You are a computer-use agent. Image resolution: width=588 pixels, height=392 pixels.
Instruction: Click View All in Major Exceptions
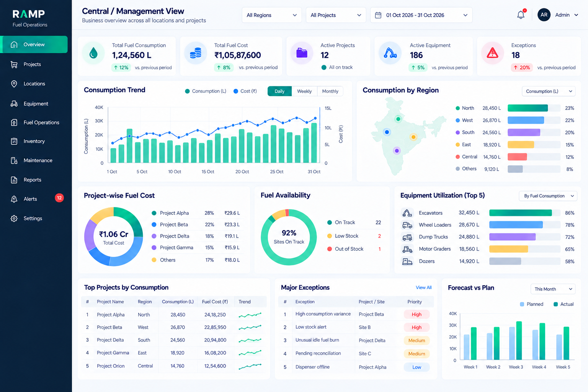point(423,287)
